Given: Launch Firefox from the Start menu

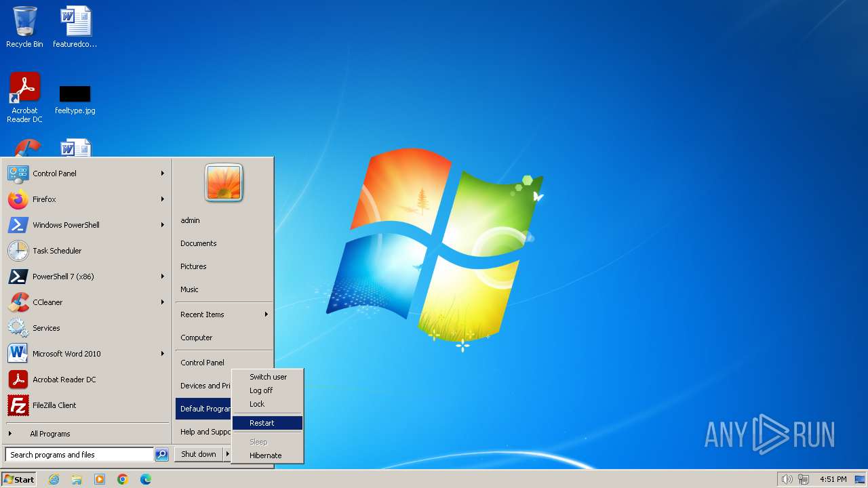Looking at the screenshot, I should 86,199.
